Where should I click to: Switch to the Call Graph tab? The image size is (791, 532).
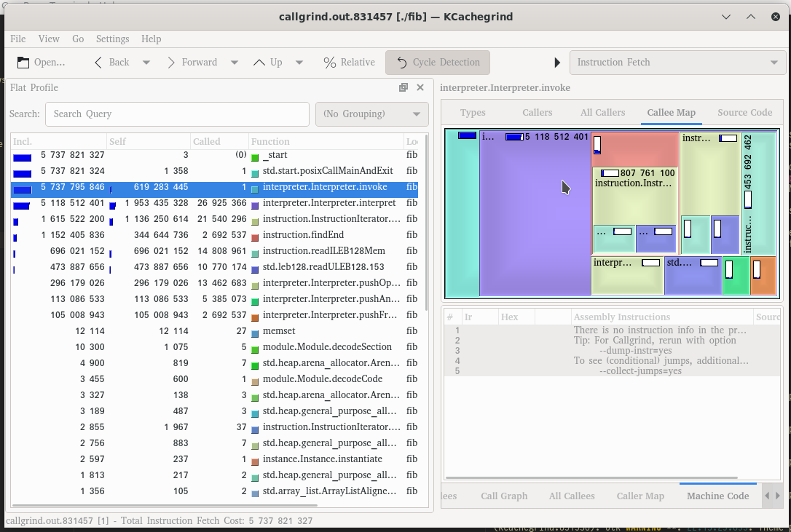[504, 496]
